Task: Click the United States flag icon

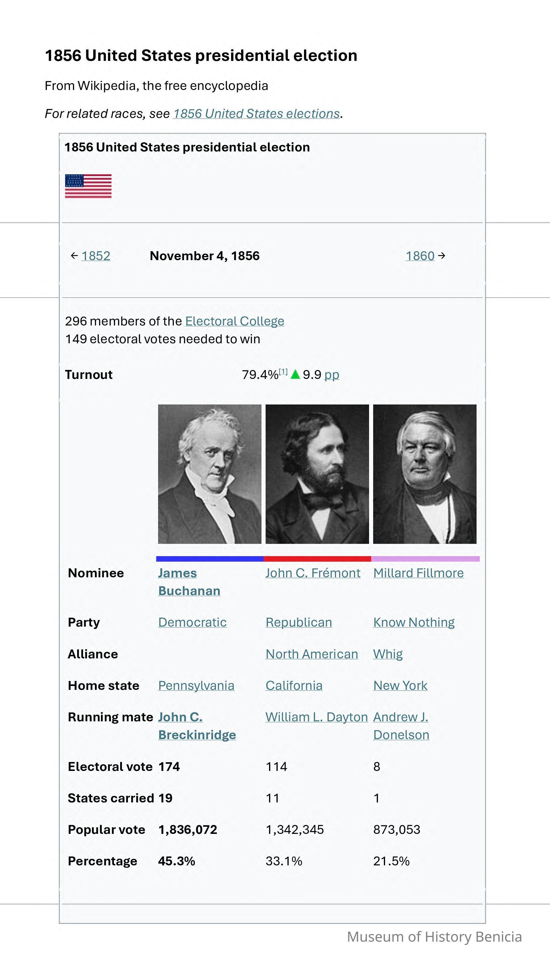Action: [88, 186]
